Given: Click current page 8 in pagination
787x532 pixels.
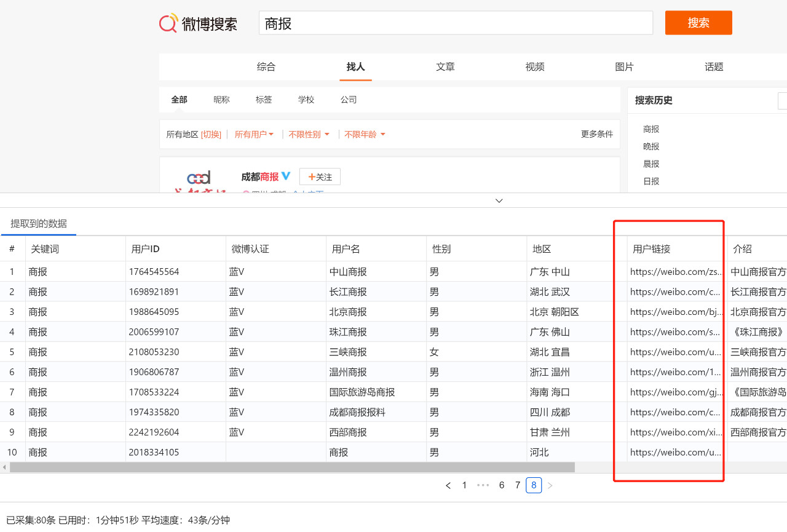Looking at the screenshot, I should coord(534,485).
